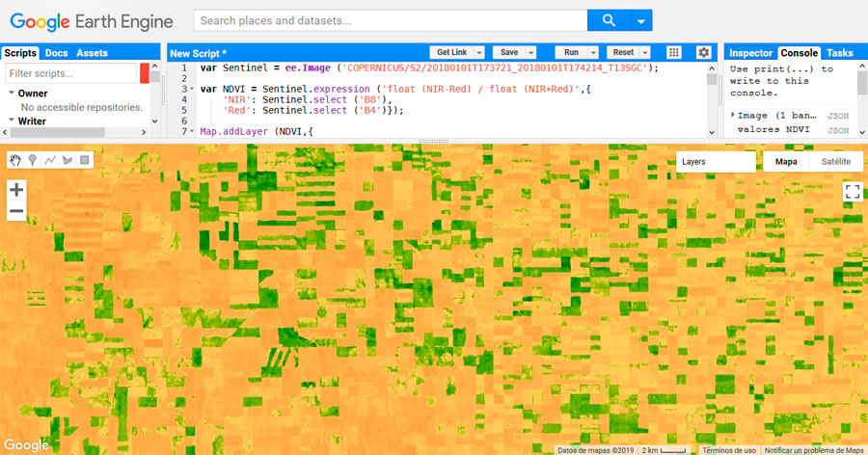Viewport: 868px width, 455px height.
Task: Click the Save button
Action: 508,53
